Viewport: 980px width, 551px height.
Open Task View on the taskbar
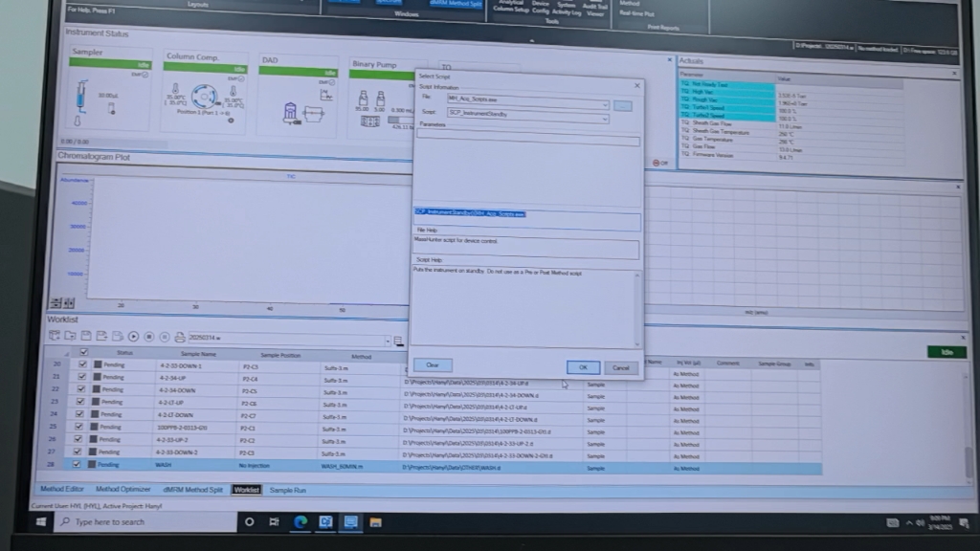(275, 522)
